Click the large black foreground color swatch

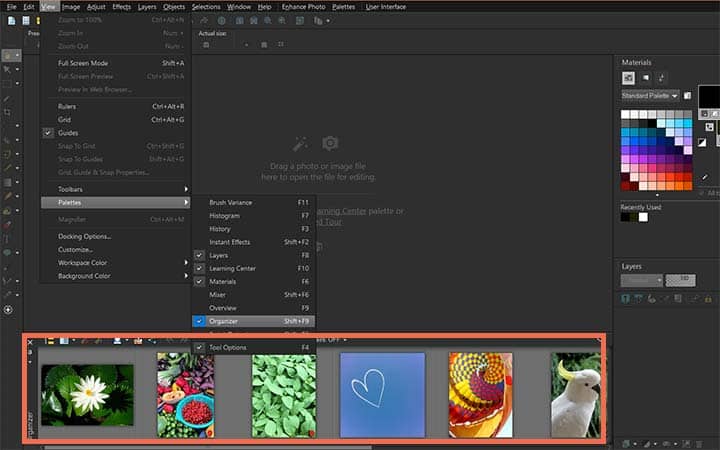(x=709, y=97)
